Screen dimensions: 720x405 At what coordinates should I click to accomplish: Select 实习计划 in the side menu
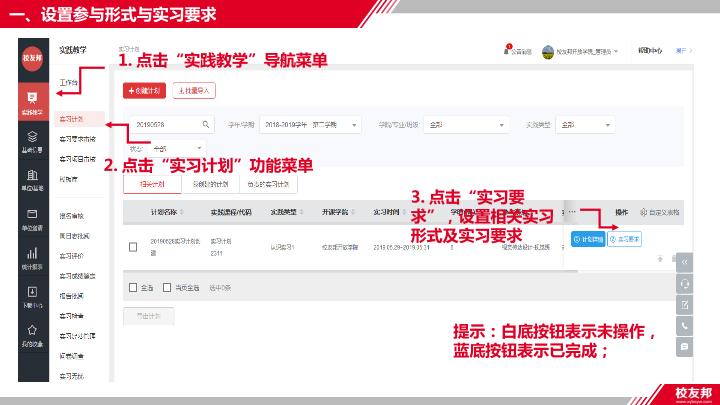(x=72, y=118)
